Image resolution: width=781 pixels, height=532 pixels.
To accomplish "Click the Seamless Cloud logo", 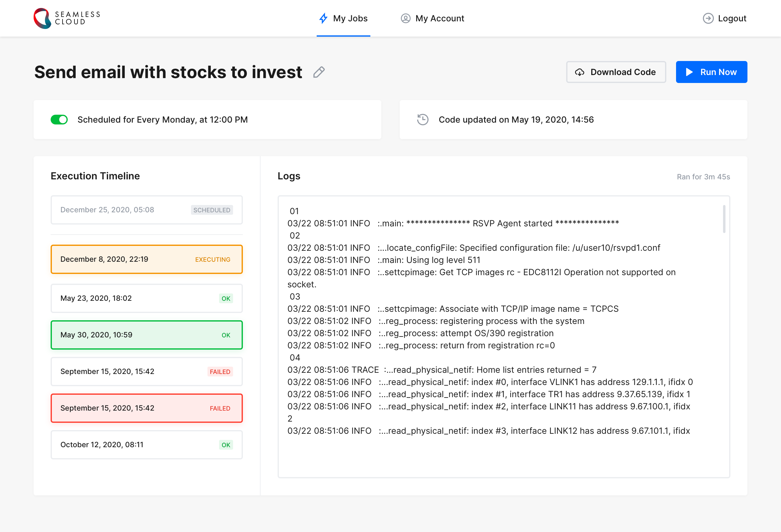I will point(67,18).
